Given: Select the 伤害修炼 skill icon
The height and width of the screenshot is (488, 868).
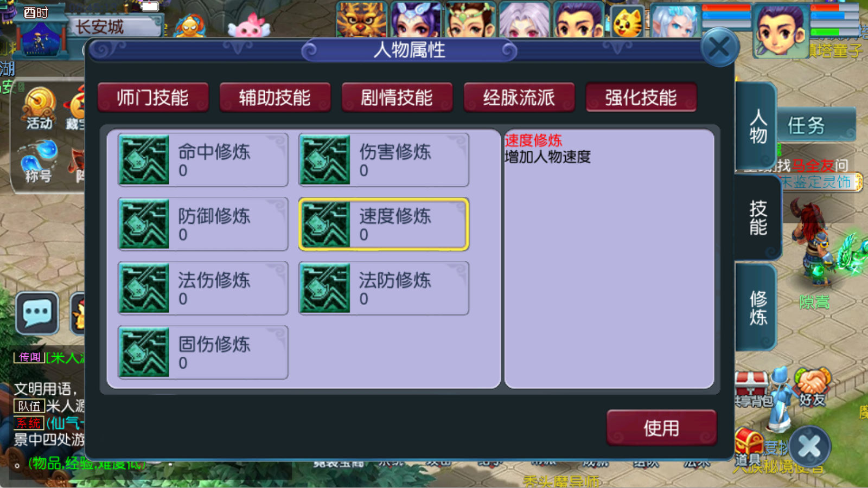Looking at the screenshot, I should click(324, 160).
